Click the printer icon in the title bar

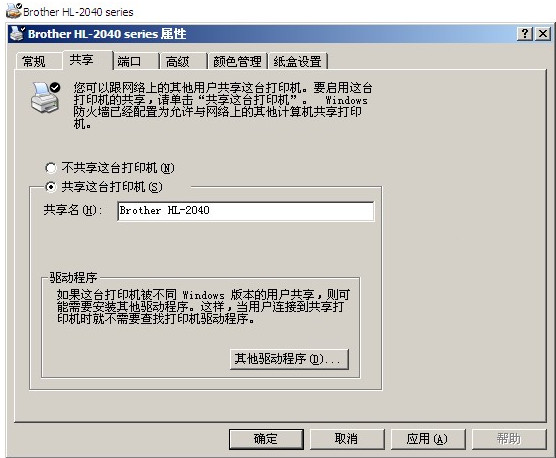(17, 34)
